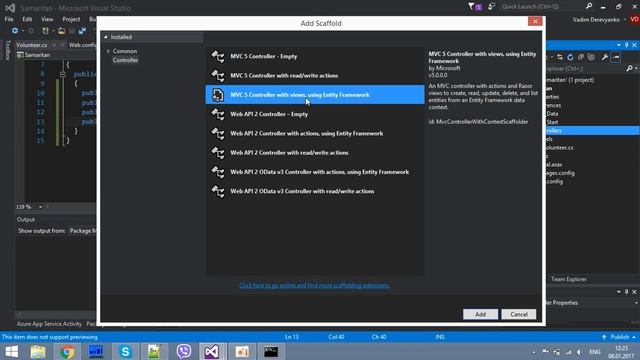This screenshot has height=360, width=640.
Task: Open Properties wrench icon in Solution Explorer
Action: (x=604, y=57)
